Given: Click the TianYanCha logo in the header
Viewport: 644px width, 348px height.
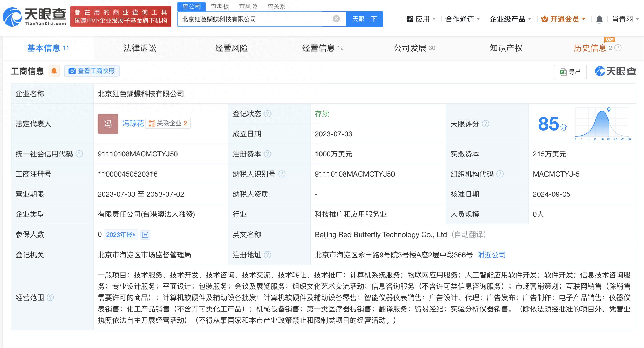Looking at the screenshot, I should 34,16.
